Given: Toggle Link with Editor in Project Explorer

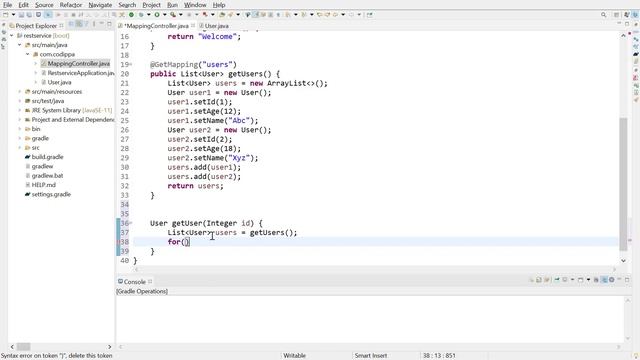Looking at the screenshot, I should [79, 25].
